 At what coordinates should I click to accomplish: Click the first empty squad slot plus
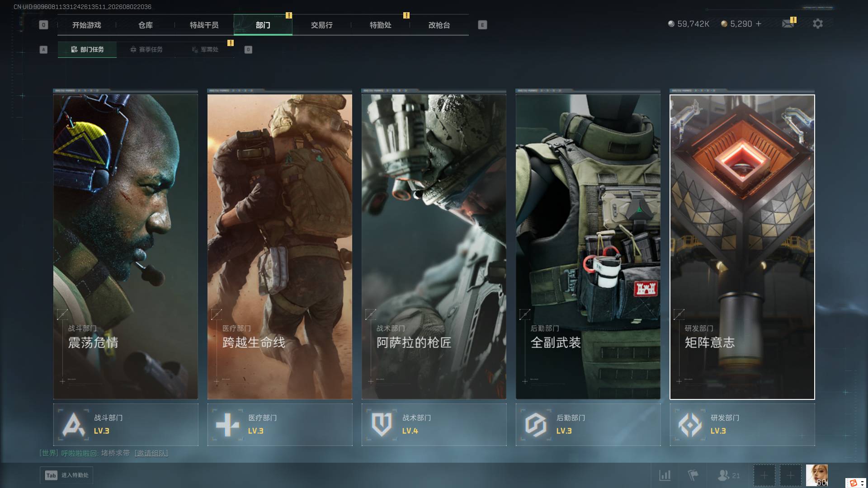(x=764, y=475)
